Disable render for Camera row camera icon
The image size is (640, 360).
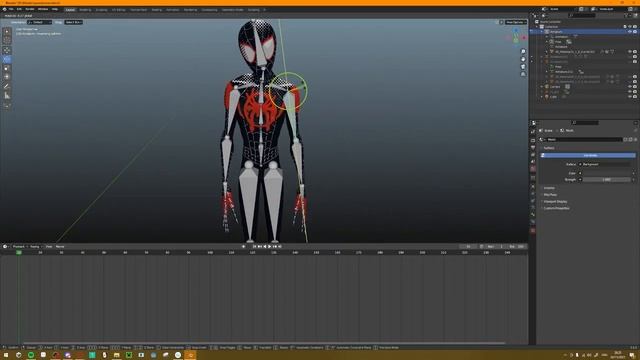635,87
